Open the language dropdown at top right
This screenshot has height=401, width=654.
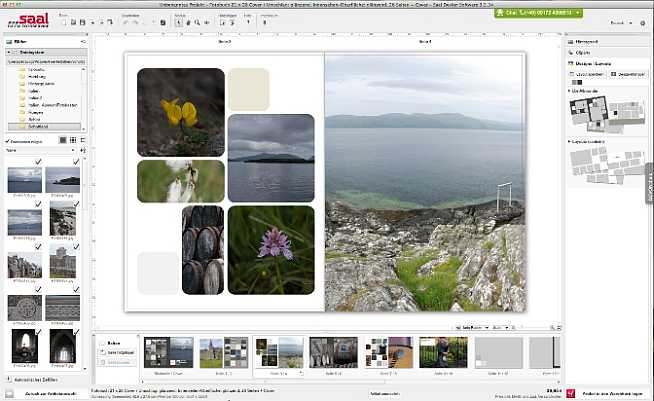621,23
